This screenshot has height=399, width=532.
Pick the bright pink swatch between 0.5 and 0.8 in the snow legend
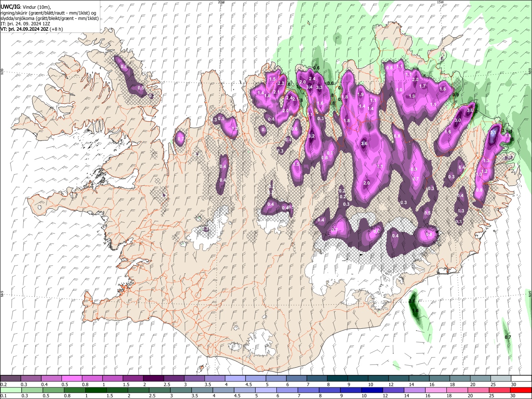[71, 379]
